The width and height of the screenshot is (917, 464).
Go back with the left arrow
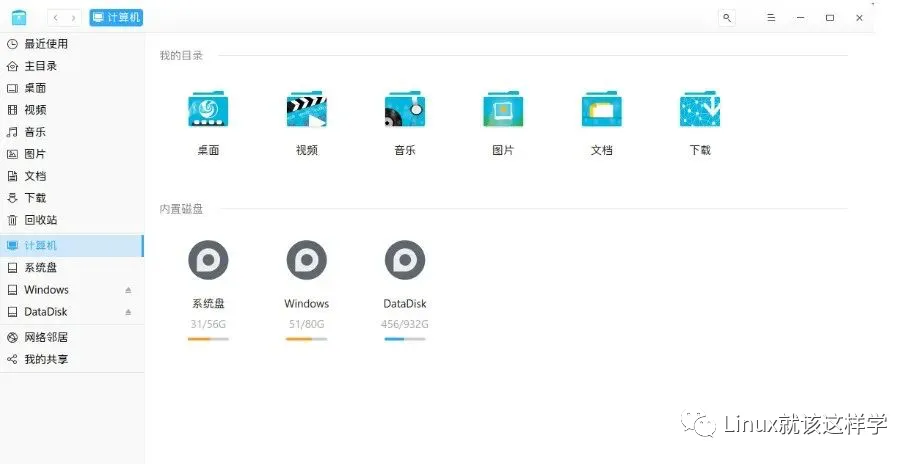point(56,18)
